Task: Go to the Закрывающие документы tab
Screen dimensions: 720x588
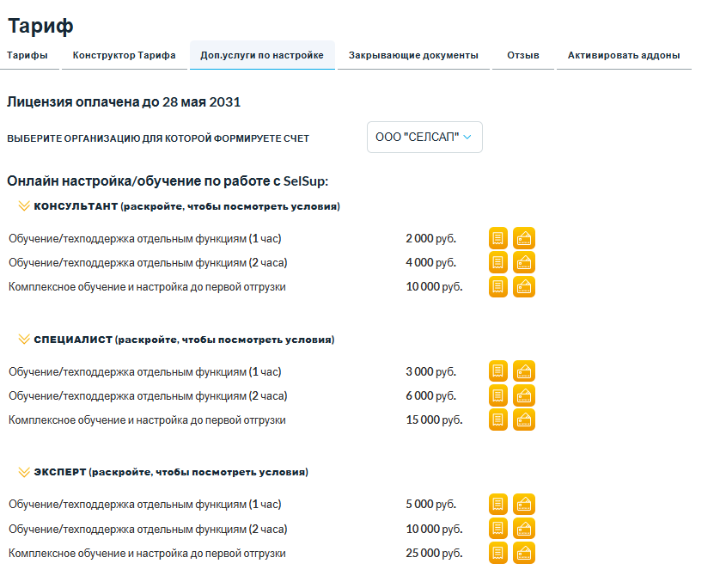Action: pos(412,56)
